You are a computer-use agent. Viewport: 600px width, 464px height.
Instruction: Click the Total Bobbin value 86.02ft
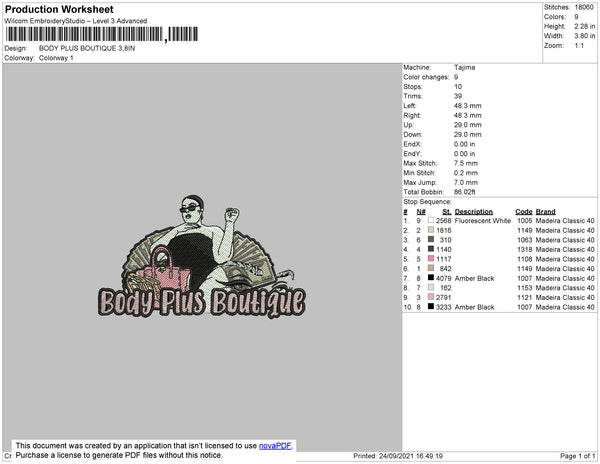coord(465,192)
